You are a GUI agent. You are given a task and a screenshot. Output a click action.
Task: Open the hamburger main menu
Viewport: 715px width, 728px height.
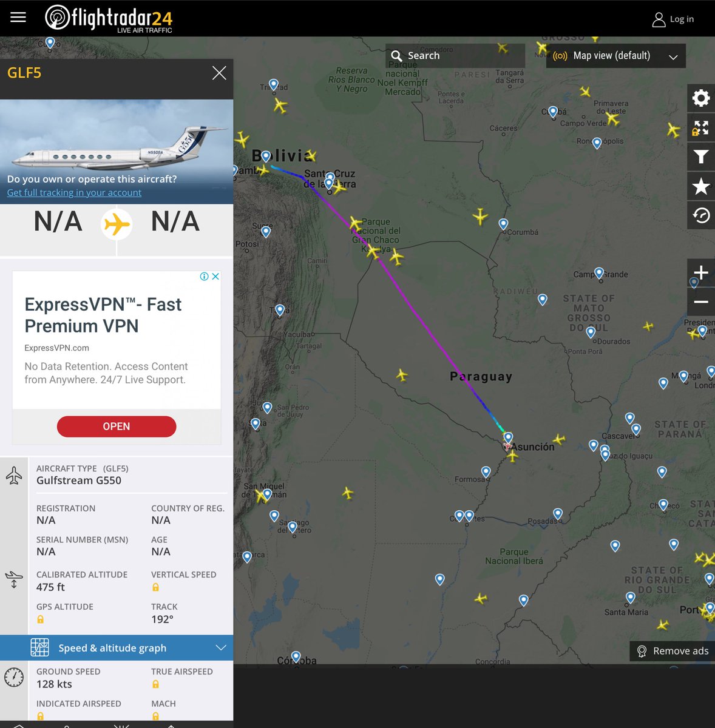[x=18, y=17]
